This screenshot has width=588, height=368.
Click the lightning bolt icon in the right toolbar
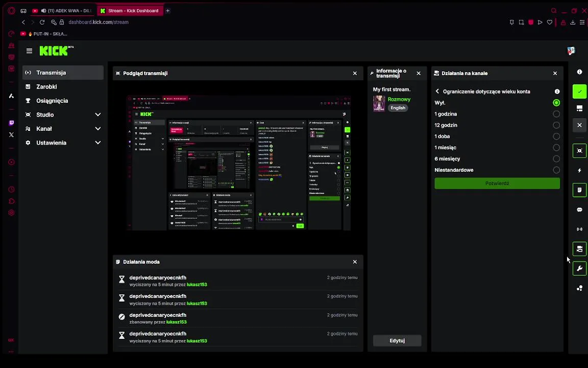tap(579, 170)
